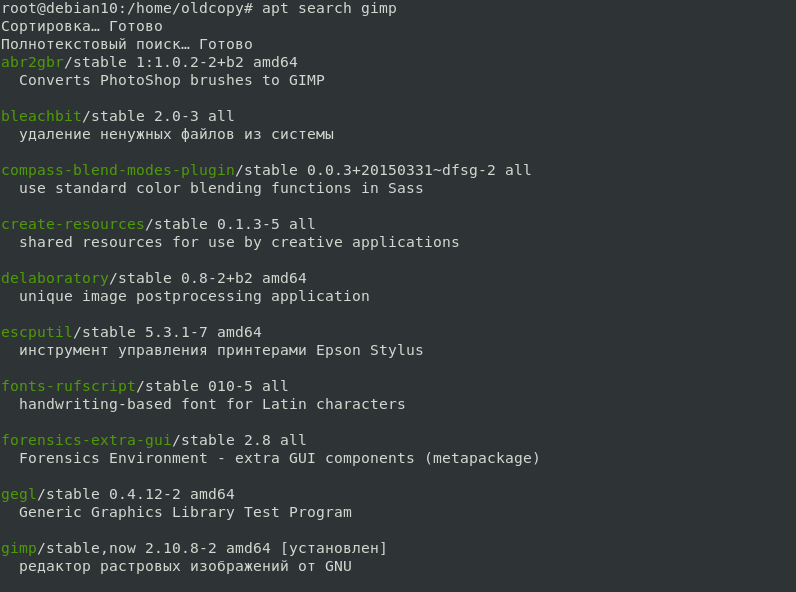Click the 'Полнотекстовый поиск… Готово' status line
796x592 pixels.
click(x=127, y=44)
